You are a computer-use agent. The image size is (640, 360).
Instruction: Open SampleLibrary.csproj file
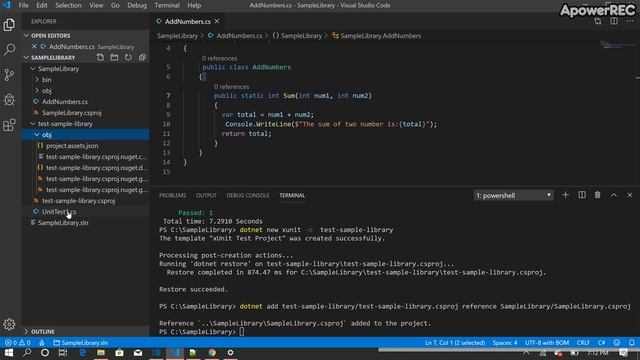click(71, 113)
